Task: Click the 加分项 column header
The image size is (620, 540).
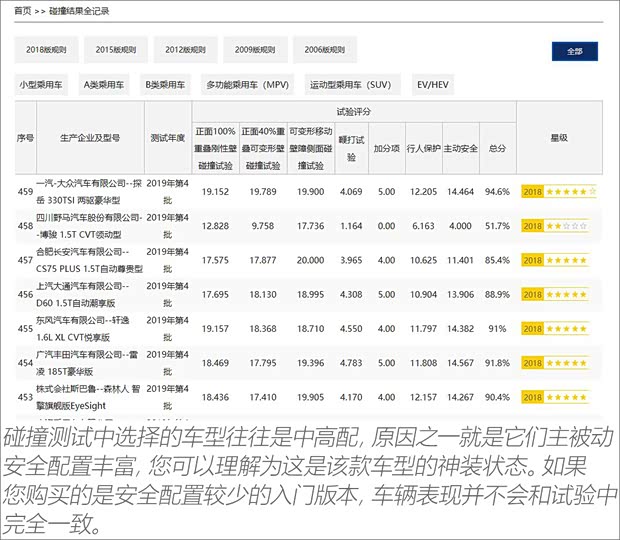Action: click(387, 148)
